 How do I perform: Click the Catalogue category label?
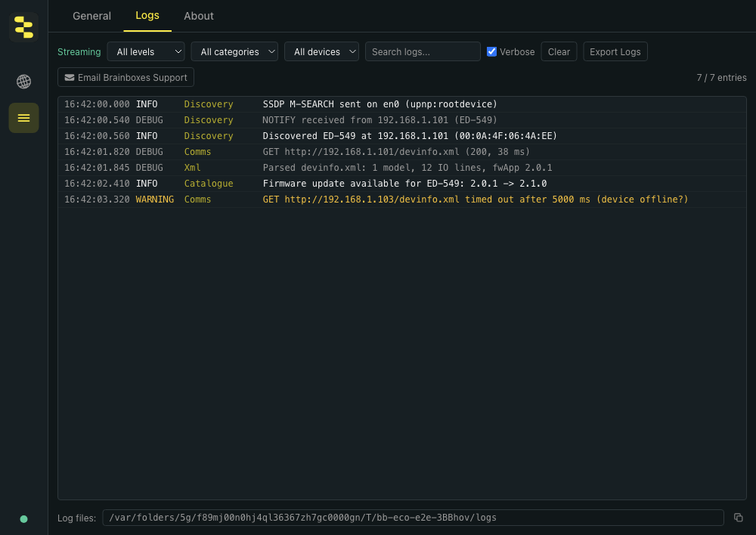pyautogui.click(x=209, y=184)
